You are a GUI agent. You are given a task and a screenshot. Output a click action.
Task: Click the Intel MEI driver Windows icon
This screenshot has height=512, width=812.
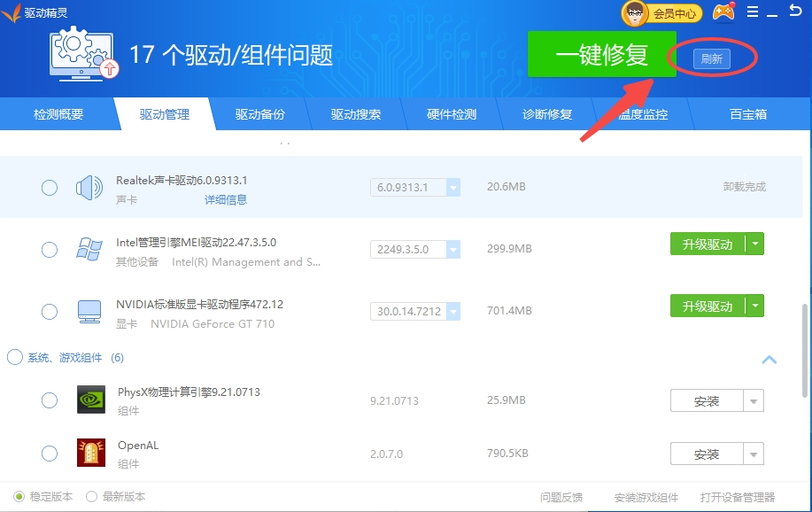[89, 250]
